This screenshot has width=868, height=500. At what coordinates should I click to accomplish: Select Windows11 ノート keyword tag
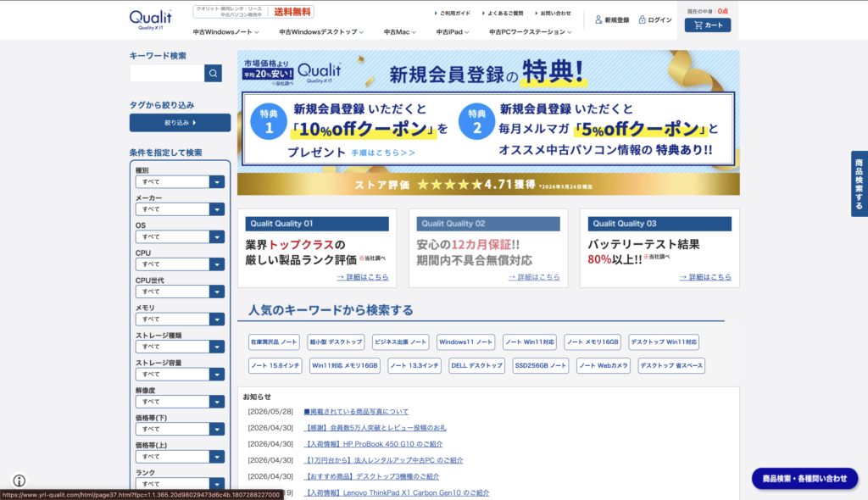coord(465,342)
